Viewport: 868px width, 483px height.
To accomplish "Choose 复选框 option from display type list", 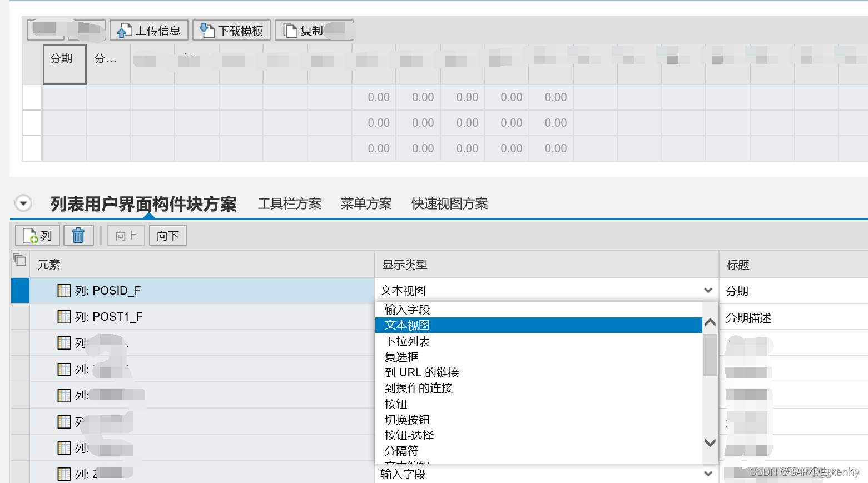I will (x=402, y=356).
